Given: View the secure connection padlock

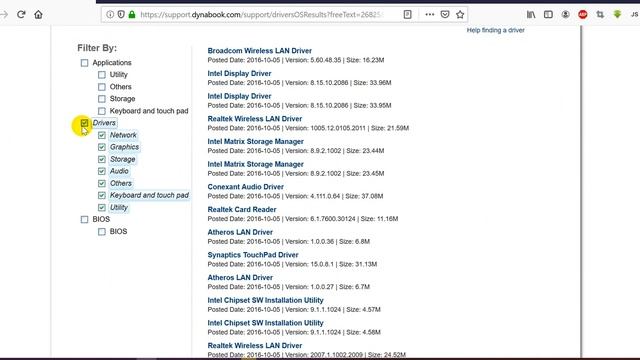Looking at the screenshot, I should (132, 14).
